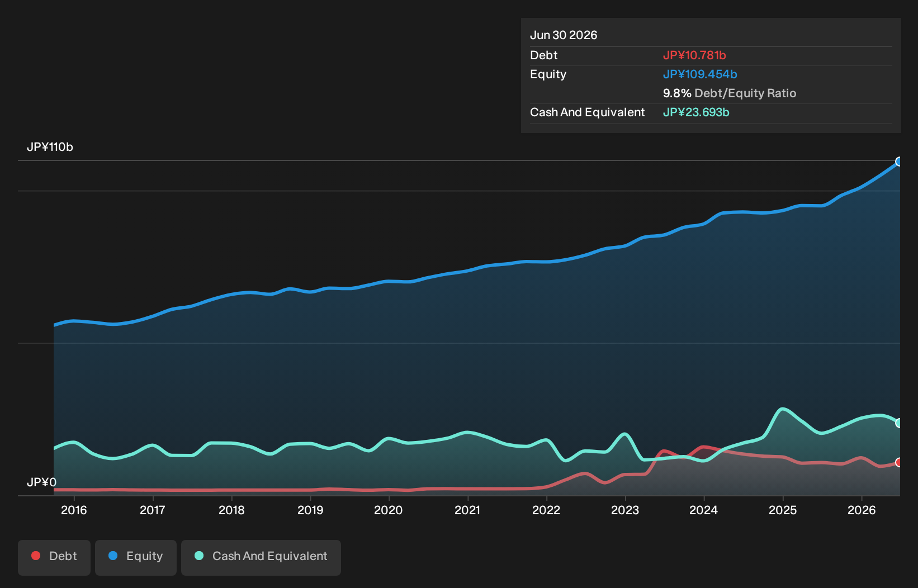
Task: Click the 2025 x-axis label
Action: click(x=783, y=510)
